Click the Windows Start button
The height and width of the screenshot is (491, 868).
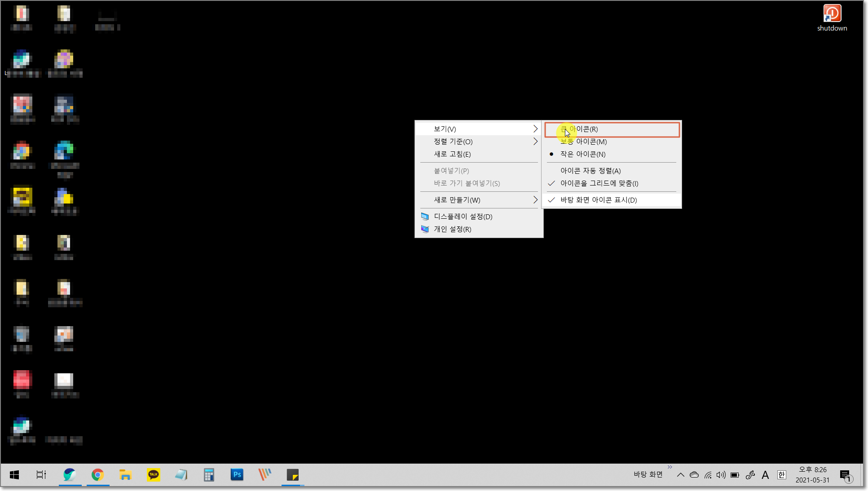pyautogui.click(x=14, y=475)
